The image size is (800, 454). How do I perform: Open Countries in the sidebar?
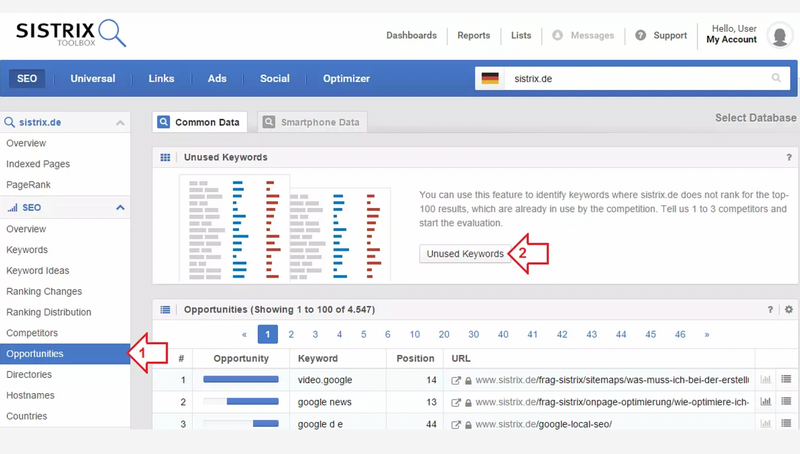[x=27, y=416]
